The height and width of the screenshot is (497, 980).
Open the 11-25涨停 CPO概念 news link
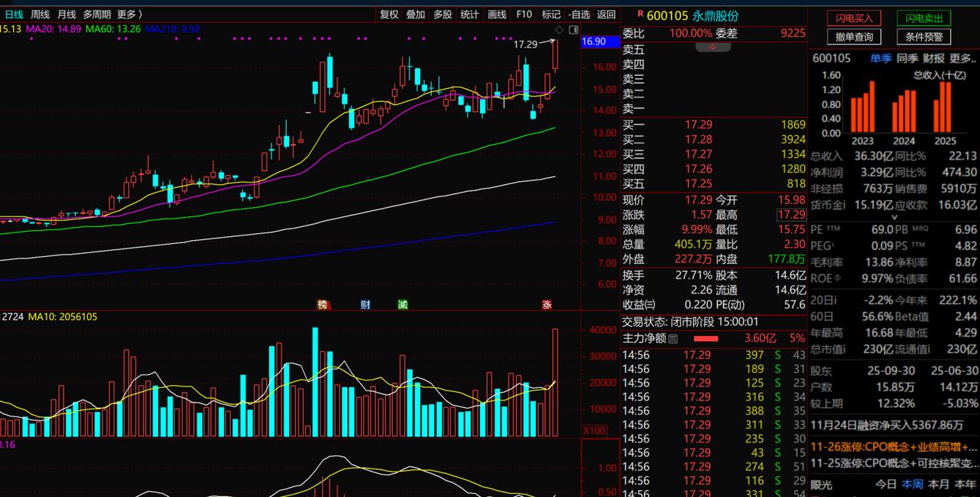point(894,463)
